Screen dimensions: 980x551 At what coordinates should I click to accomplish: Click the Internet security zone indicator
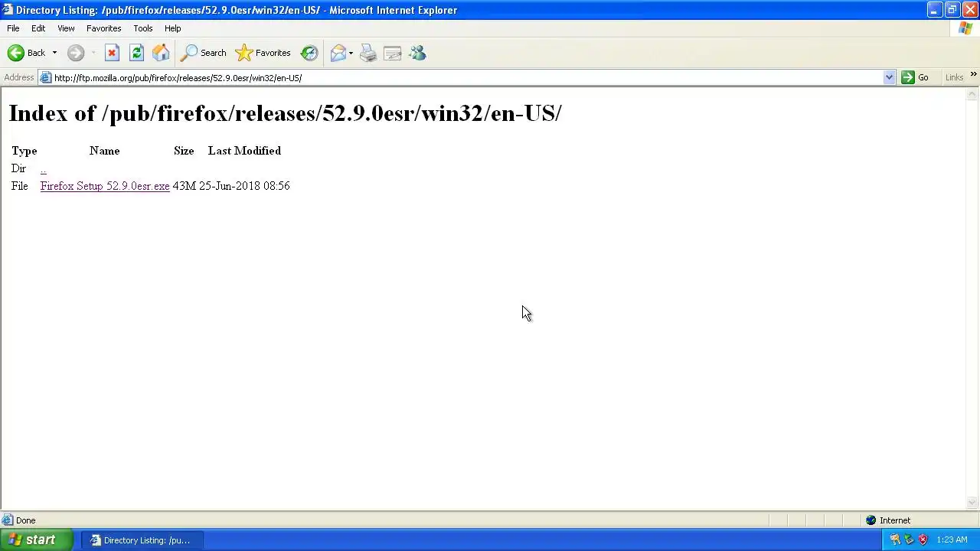pyautogui.click(x=888, y=520)
